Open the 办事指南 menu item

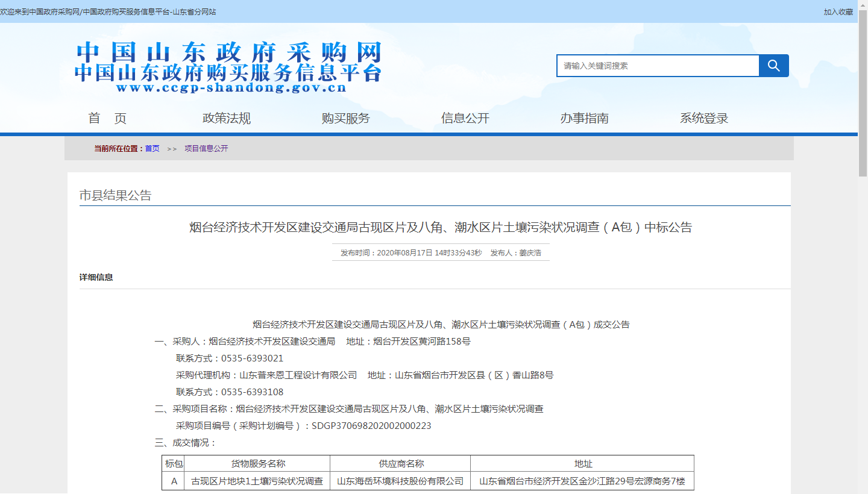click(584, 119)
